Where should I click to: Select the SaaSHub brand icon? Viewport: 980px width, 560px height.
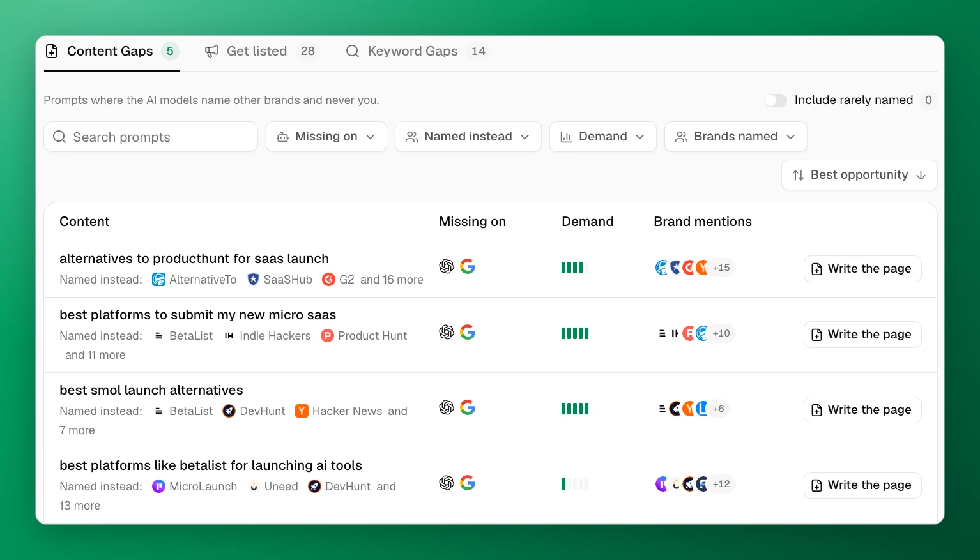click(253, 280)
